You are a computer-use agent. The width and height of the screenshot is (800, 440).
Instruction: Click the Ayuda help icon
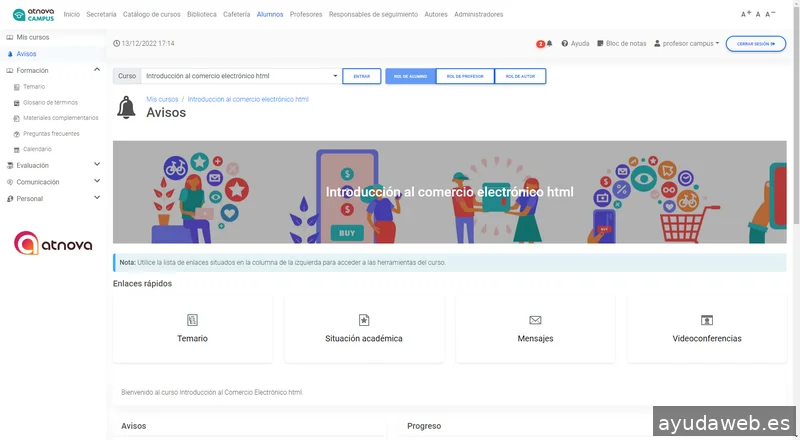[565, 43]
